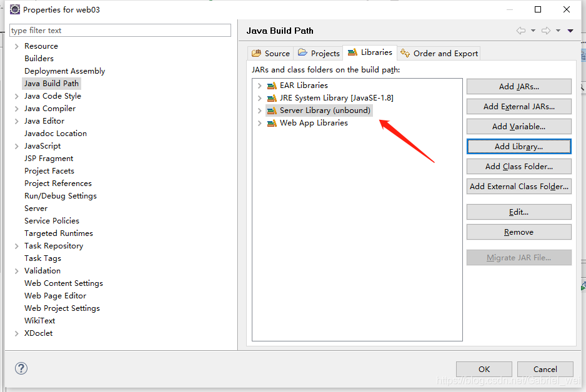586x392 pixels.
Task: Open the view menu triangle icon
Action: (570, 31)
